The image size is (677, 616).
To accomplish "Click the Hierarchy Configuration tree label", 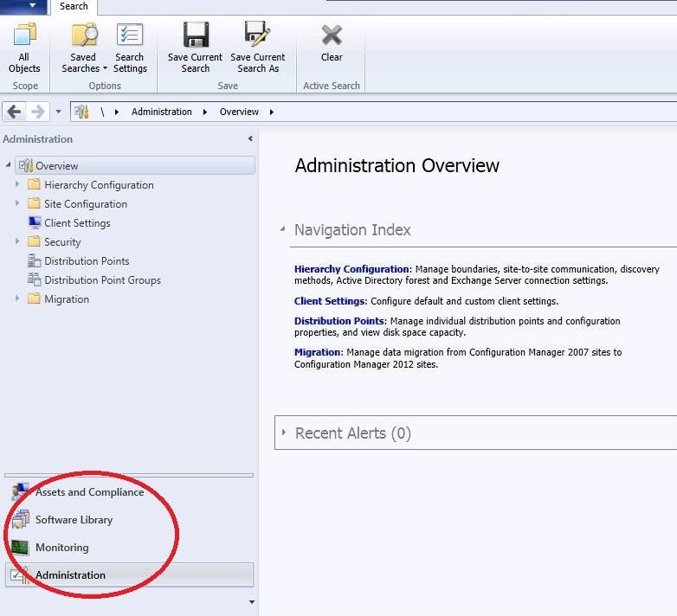I will [x=99, y=185].
